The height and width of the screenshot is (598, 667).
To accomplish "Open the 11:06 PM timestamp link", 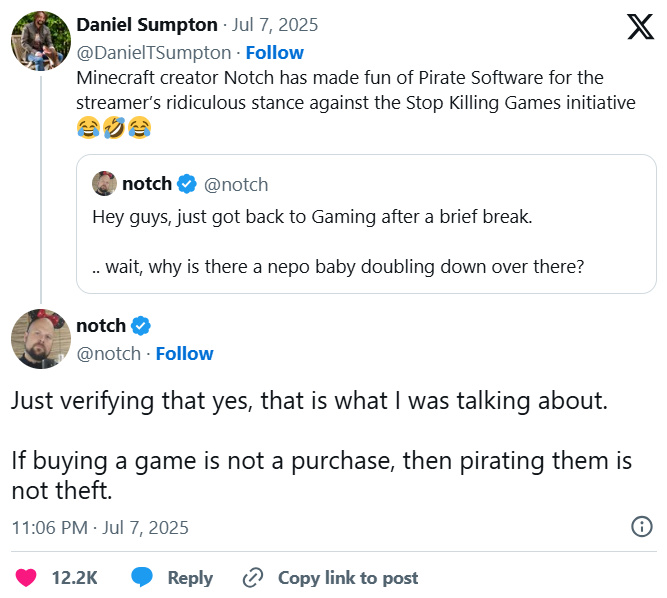I will (x=99, y=527).
